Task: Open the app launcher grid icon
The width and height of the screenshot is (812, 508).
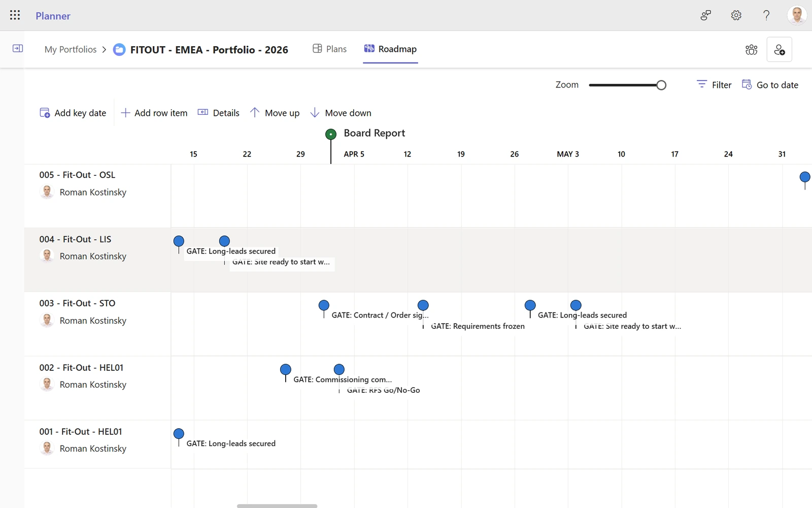Action: 15,15
